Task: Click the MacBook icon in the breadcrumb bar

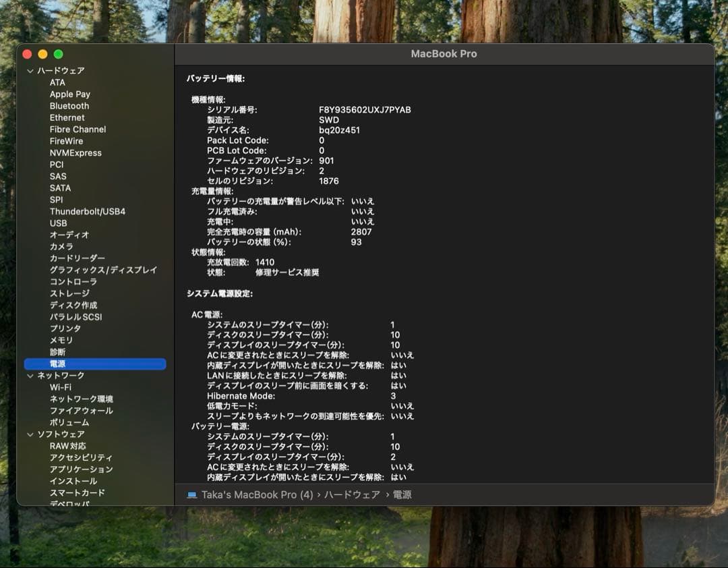Action: [x=191, y=494]
